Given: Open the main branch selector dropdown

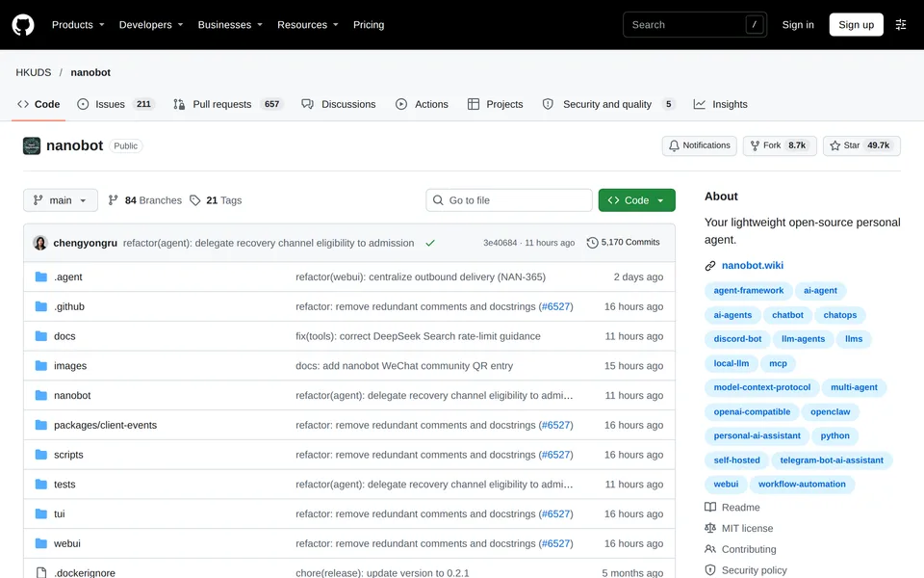Looking at the screenshot, I should tap(60, 200).
